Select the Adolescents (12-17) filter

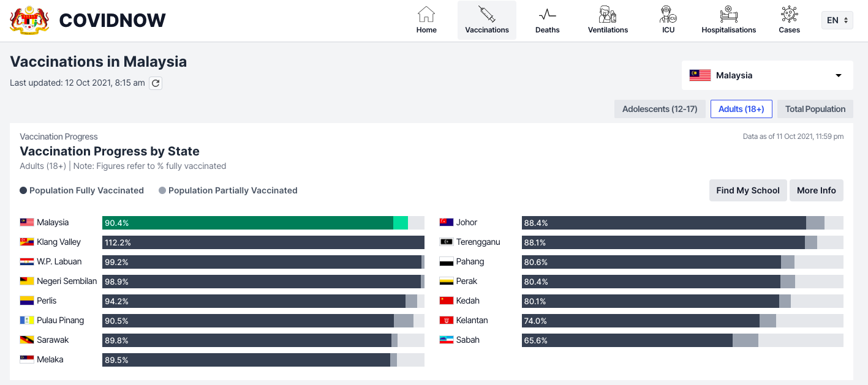click(660, 109)
